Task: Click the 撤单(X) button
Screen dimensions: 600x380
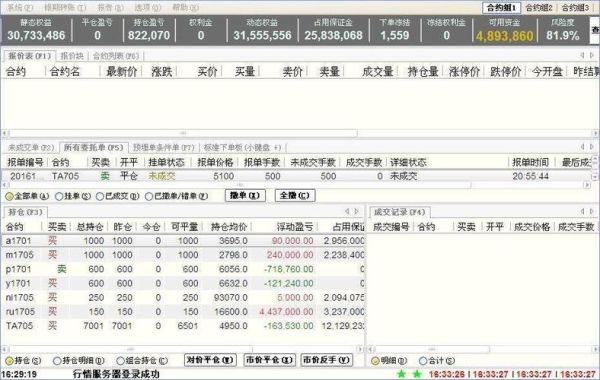Action: (x=245, y=196)
